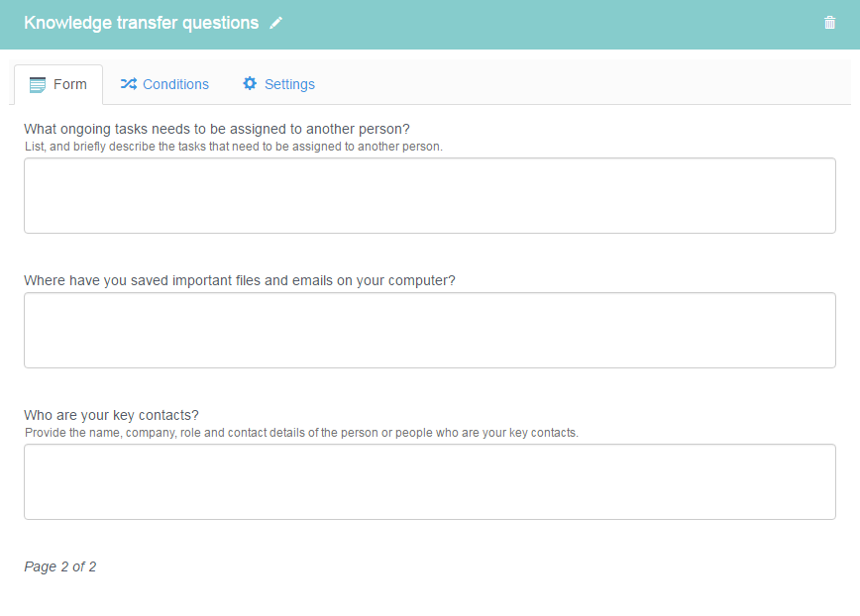The height and width of the screenshot is (616, 860).
Task: Click the "Who are your key contacts?" label
Action: pyautogui.click(x=111, y=415)
